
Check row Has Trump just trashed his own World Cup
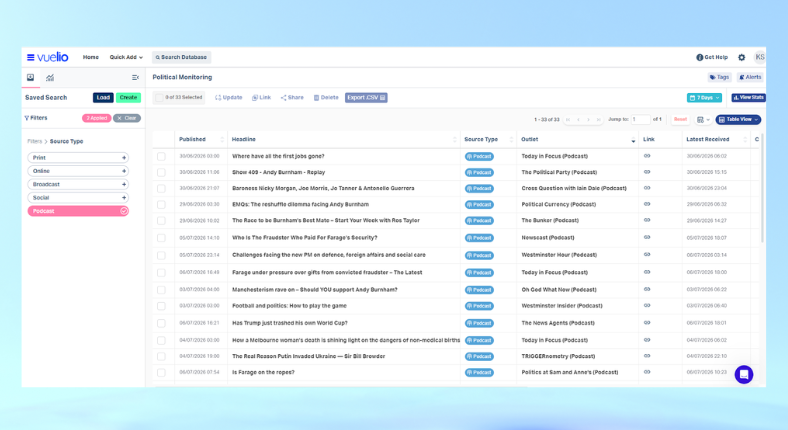tap(161, 323)
